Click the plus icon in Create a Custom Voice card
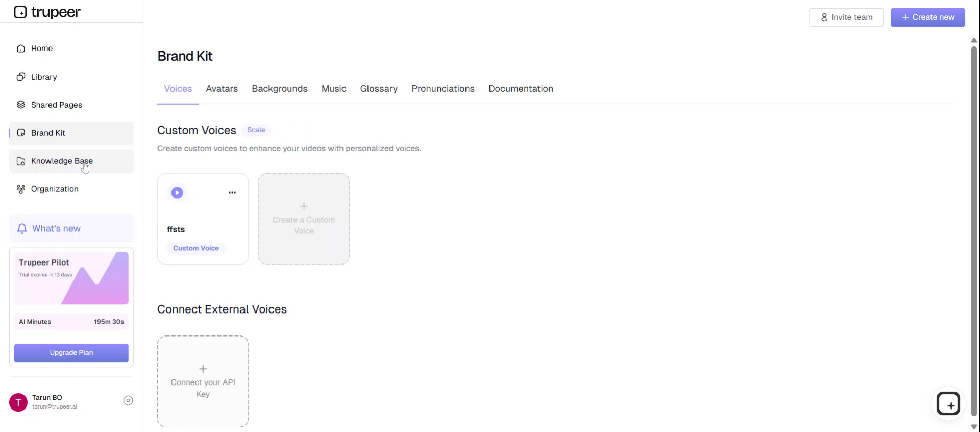 click(304, 206)
